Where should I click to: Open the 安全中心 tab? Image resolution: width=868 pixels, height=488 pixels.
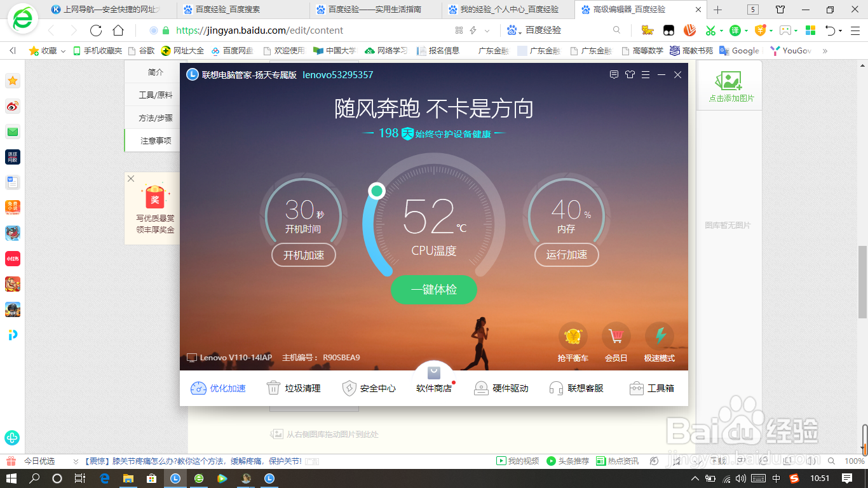point(369,388)
